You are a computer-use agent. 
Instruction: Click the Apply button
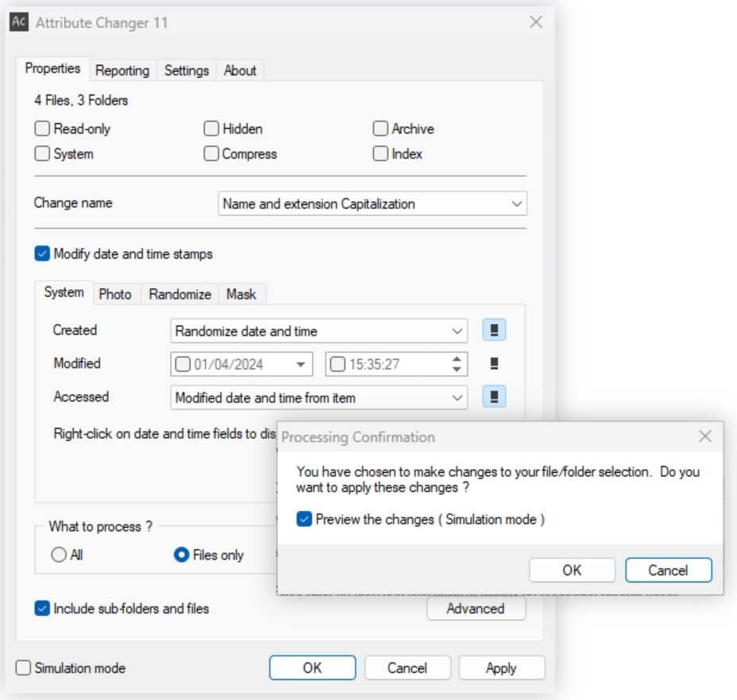(x=501, y=667)
